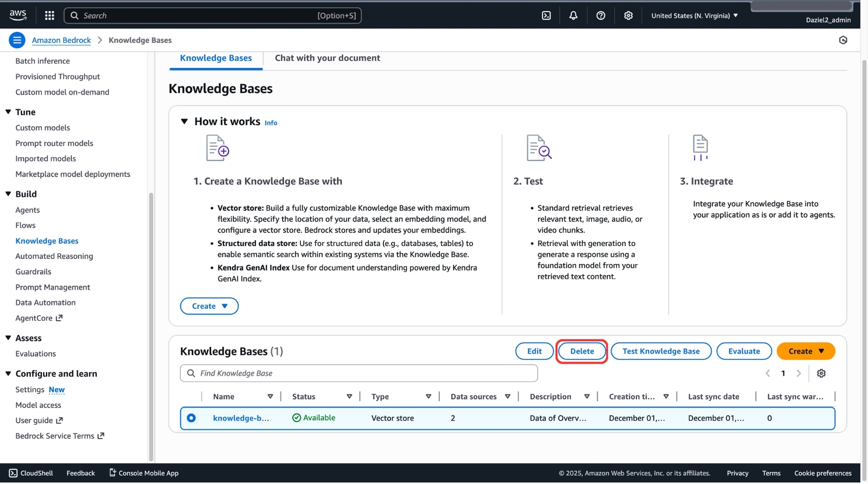Screen dimensions: 868x484
Task: Open table preferences gear above the list
Action: 821,373
